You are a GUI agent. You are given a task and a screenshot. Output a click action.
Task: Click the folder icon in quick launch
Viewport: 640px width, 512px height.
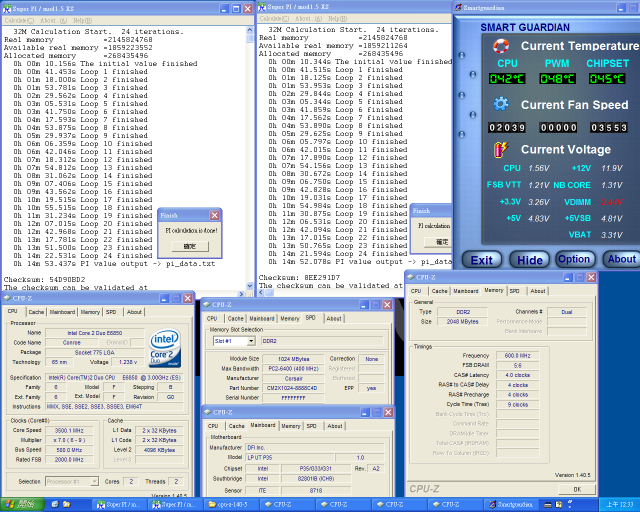[67, 505]
